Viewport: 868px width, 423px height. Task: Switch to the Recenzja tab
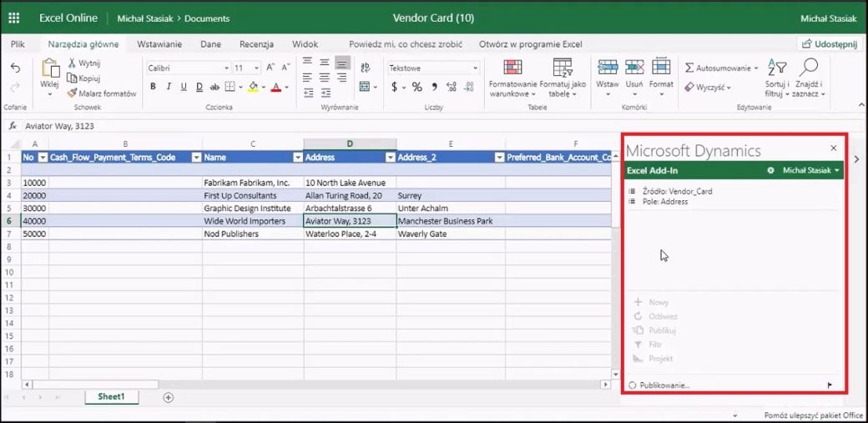[x=257, y=44]
